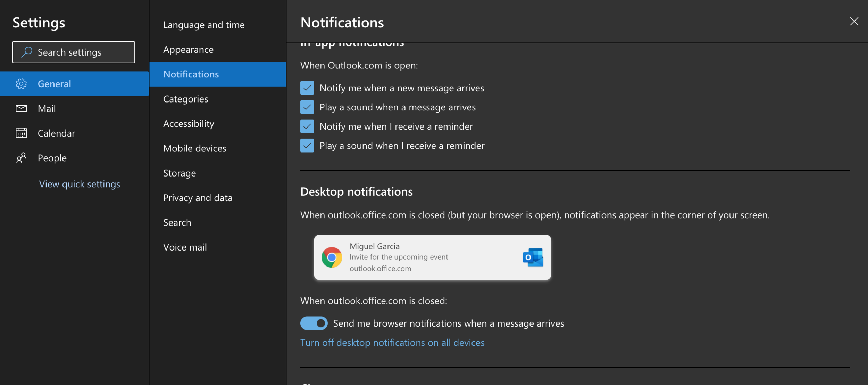Uncheck Play a sound for reminder
868x385 pixels.
[307, 146]
